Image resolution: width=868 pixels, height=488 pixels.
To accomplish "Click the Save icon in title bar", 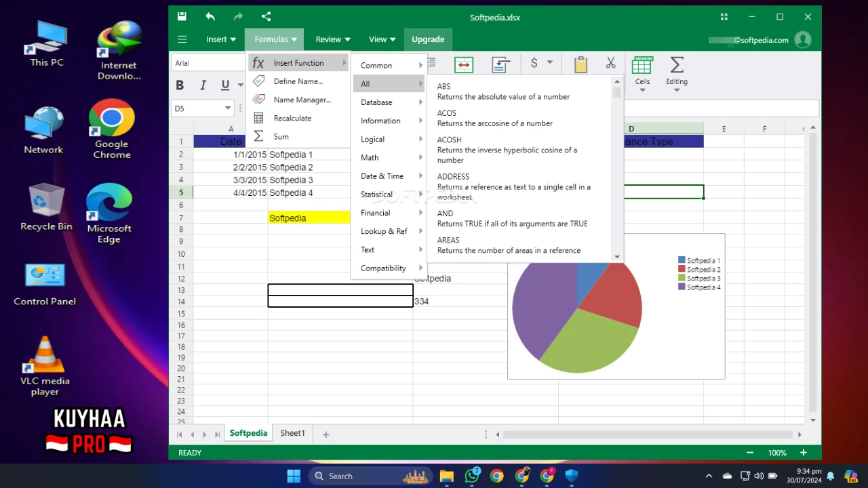I will click(182, 17).
